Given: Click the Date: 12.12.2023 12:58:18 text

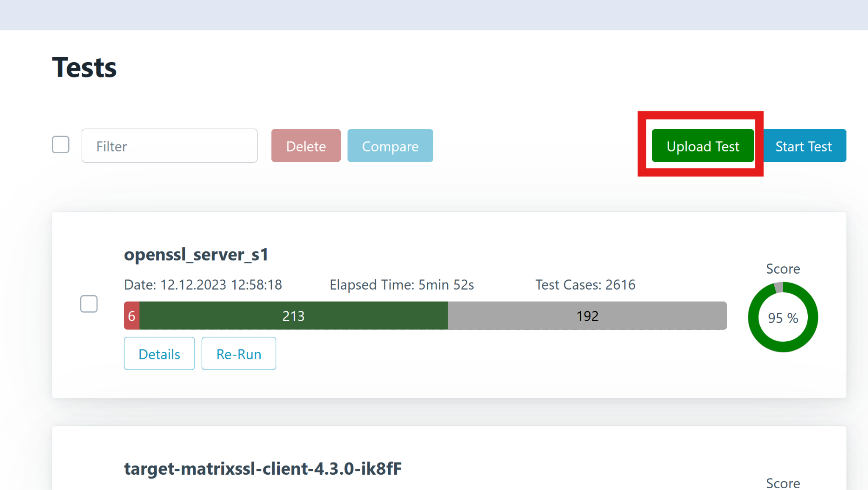Looking at the screenshot, I should 203,285.
